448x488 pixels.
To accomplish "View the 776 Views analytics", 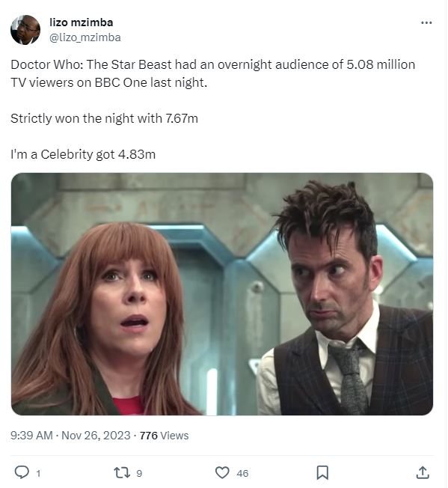I will 164,436.
